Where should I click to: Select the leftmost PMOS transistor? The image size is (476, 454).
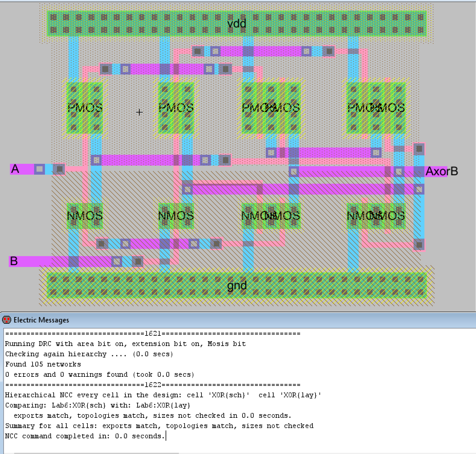85,108
